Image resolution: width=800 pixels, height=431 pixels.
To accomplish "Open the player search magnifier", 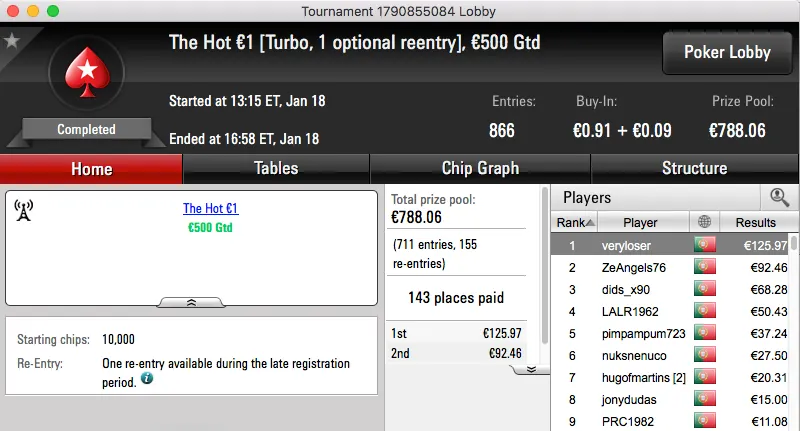I will pyautogui.click(x=779, y=197).
